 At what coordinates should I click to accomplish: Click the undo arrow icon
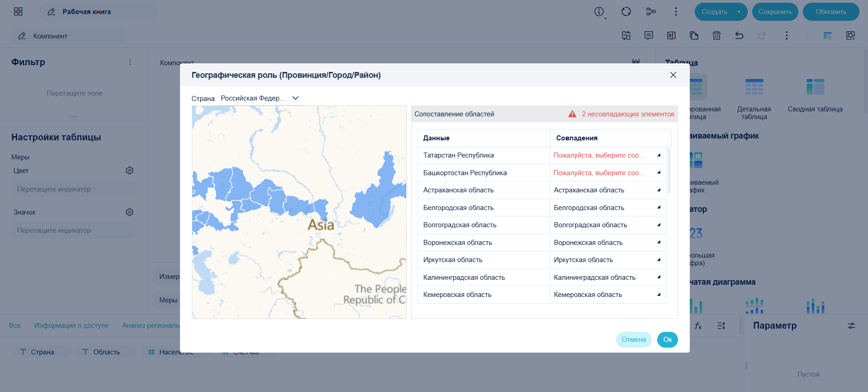739,36
